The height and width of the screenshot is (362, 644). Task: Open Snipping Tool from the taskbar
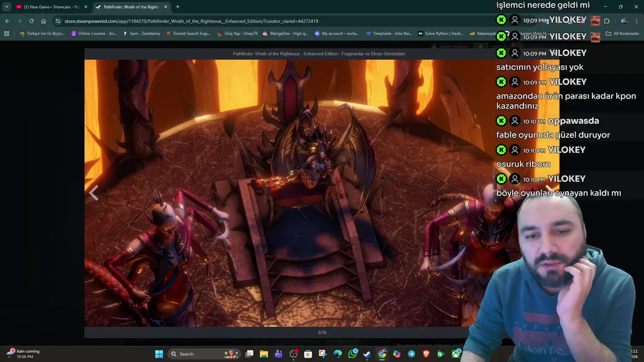tap(323, 354)
